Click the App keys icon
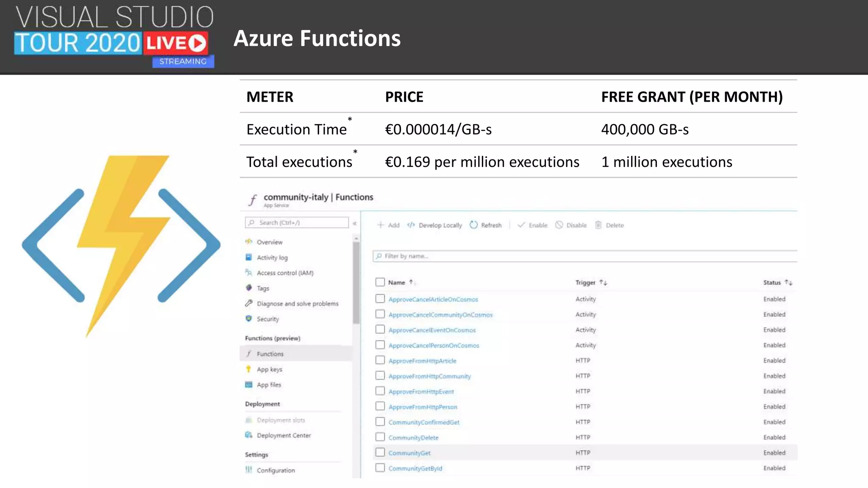 (249, 369)
